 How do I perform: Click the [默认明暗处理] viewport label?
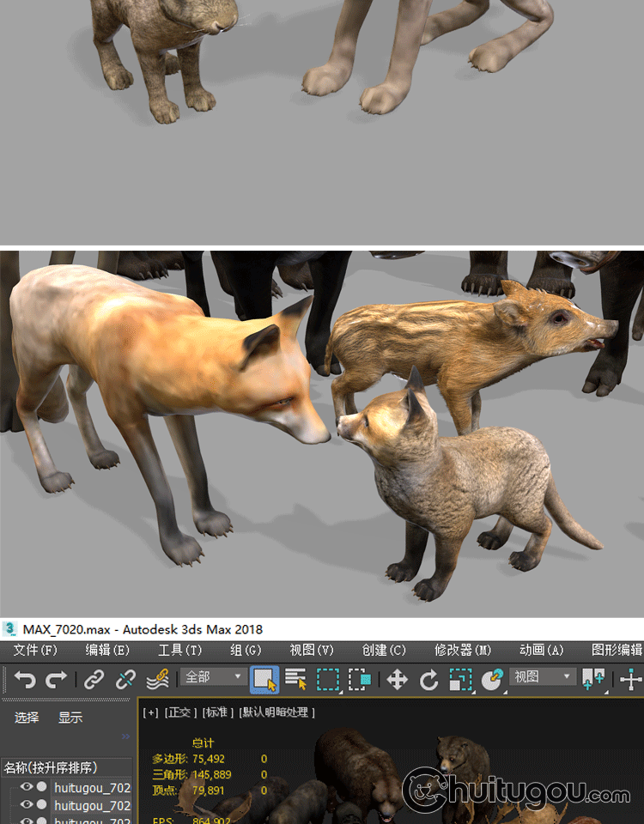277,712
